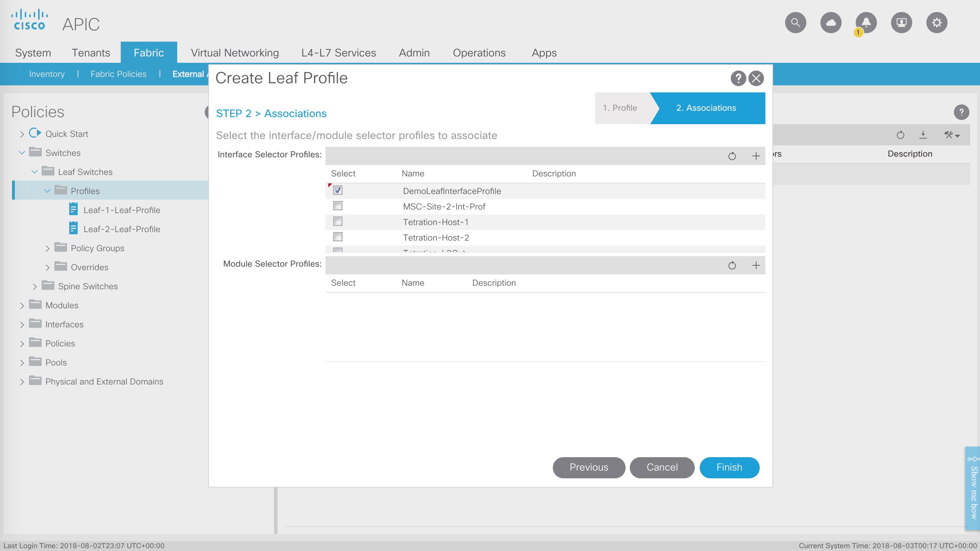Select the Tetration-Host-1 checkbox
This screenshot has height=551, width=980.
[337, 222]
